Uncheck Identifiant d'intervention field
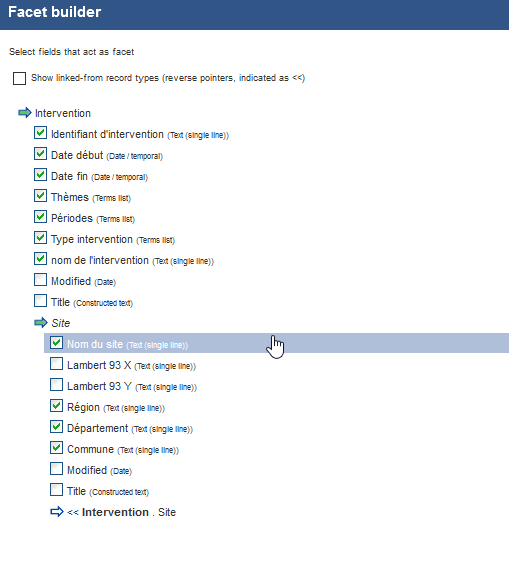Viewport: 509px width, 571px height. click(x=40, y=133)
